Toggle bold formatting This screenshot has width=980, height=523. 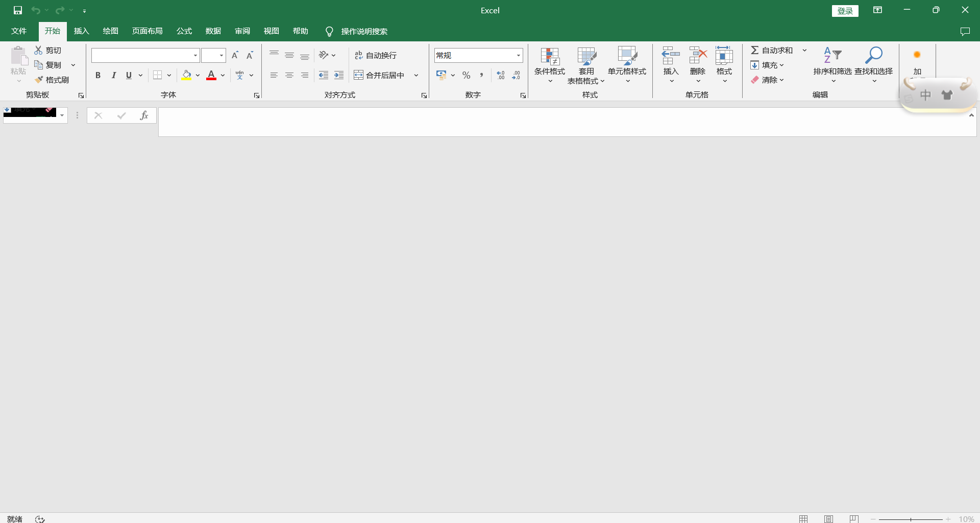98,75
